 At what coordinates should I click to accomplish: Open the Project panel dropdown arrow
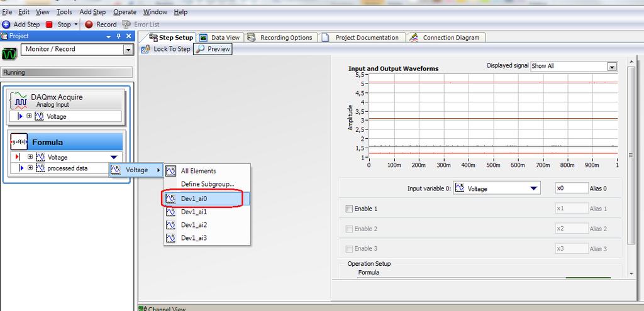click(x=109, y=36)
